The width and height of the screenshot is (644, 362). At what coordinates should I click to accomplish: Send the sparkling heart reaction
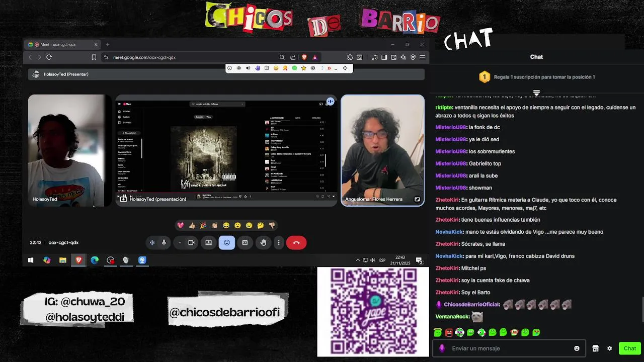point(180,225)
